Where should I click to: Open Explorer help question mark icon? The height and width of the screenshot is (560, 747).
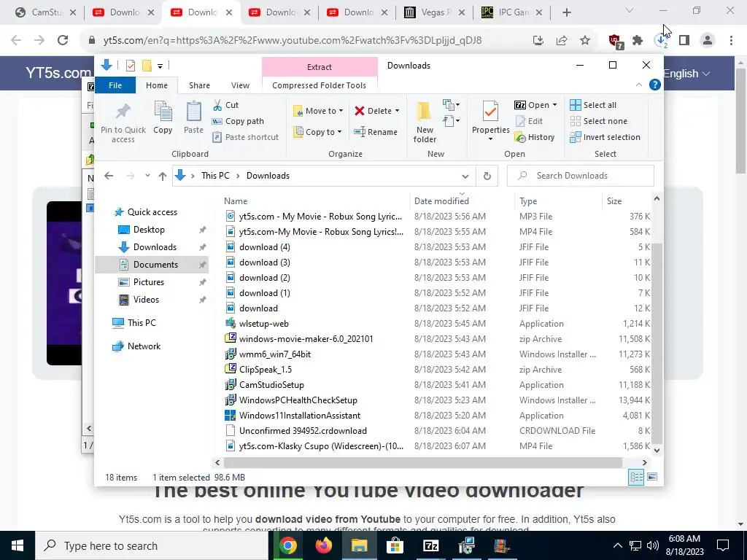(x=655, y=85)
